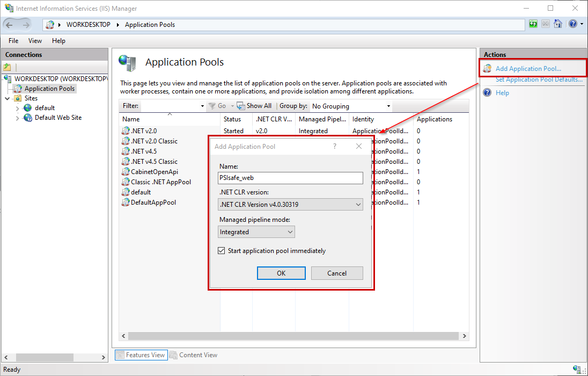Sort by .NET CLR Version column header

(x=274, y=119)
